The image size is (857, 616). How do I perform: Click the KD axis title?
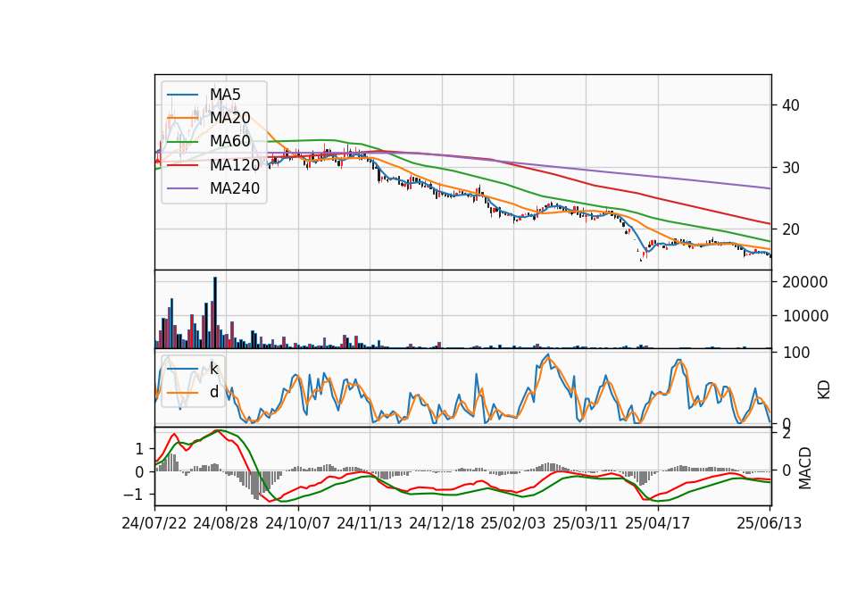824,390
